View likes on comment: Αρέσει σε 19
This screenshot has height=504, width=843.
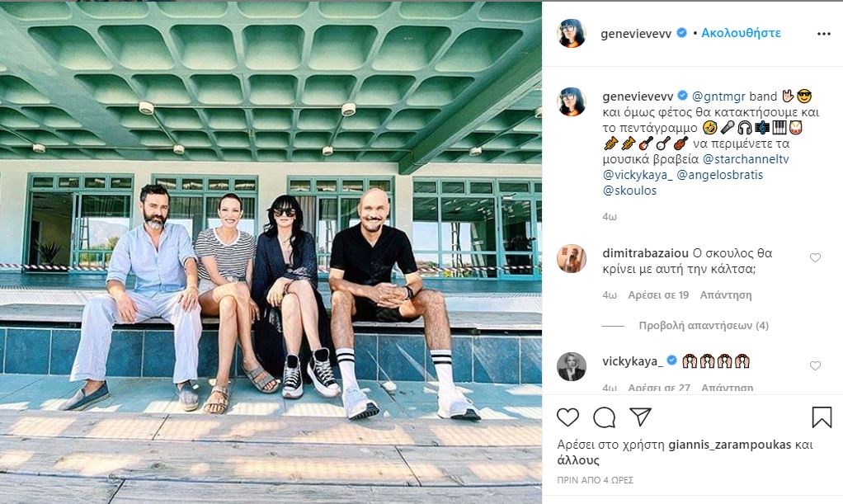pyautogui.click(x=658, y=294)
